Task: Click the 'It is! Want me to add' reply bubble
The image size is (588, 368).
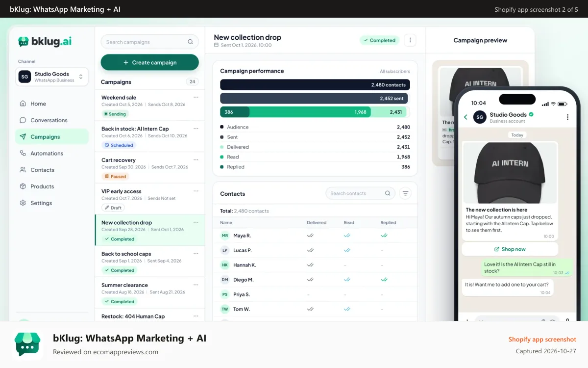Action: pos(508,288)
